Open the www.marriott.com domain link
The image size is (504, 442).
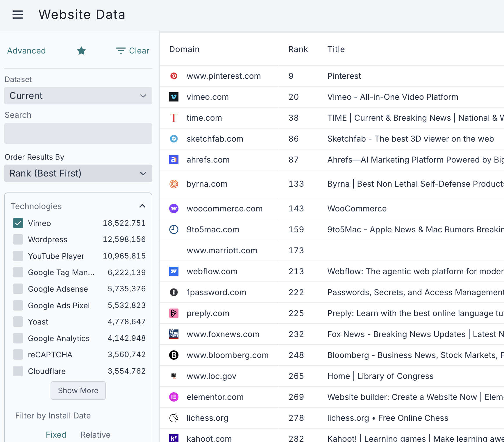click(x=222, y=250)
